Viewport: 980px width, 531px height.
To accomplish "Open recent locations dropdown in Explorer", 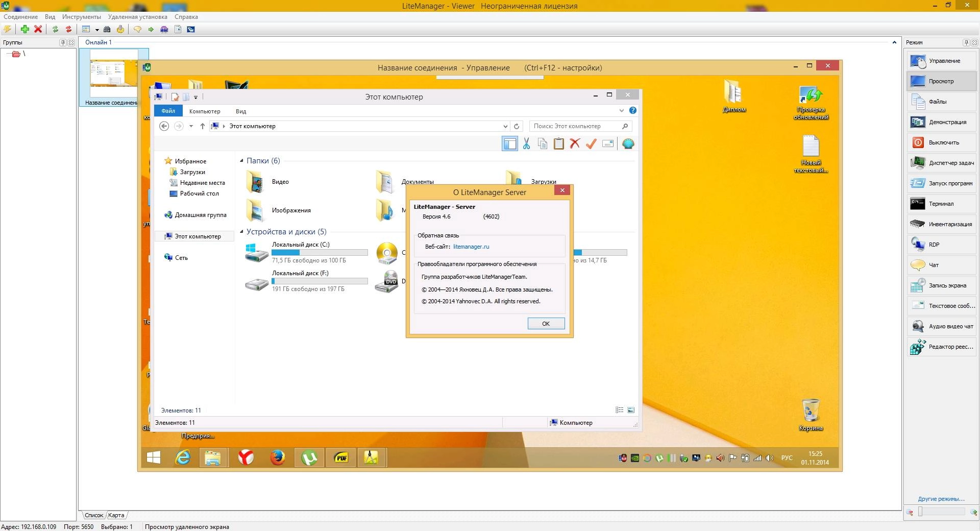I will [x=191, y=126].
